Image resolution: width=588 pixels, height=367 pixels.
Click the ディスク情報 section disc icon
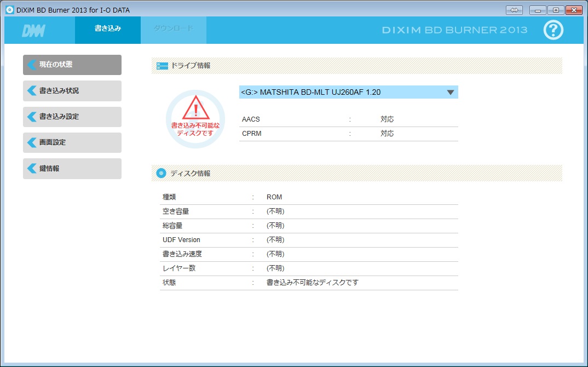pyautogui.click(x=162, y=173)
